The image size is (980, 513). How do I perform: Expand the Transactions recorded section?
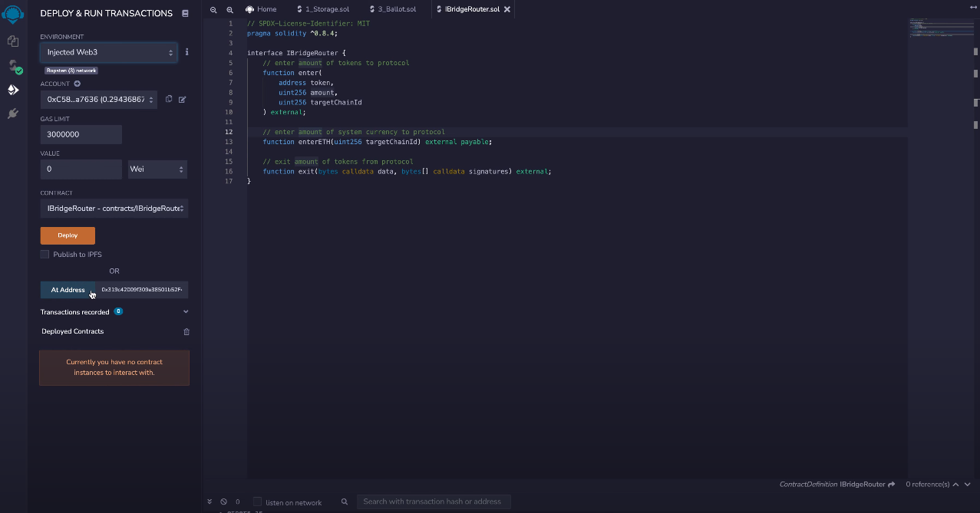click(x=186, y=312)
